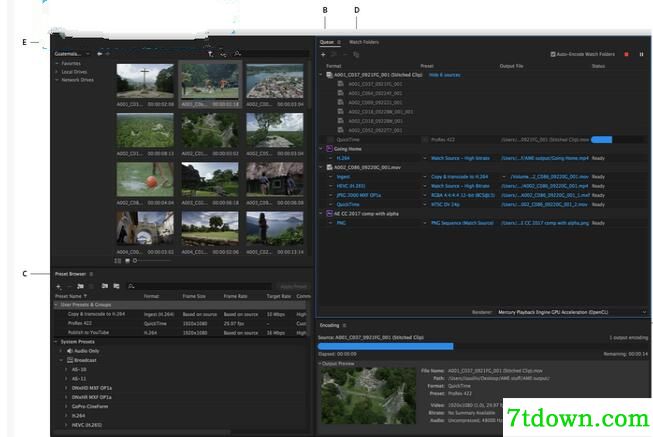
Task: Click the Output Preview thumbnail
Action: coord(368,396)
